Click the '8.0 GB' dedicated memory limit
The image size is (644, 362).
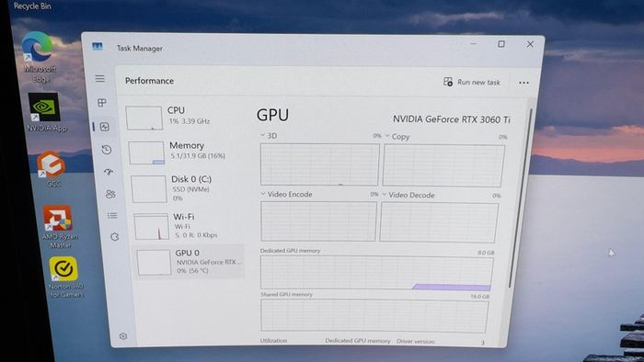tap(487, 253)
